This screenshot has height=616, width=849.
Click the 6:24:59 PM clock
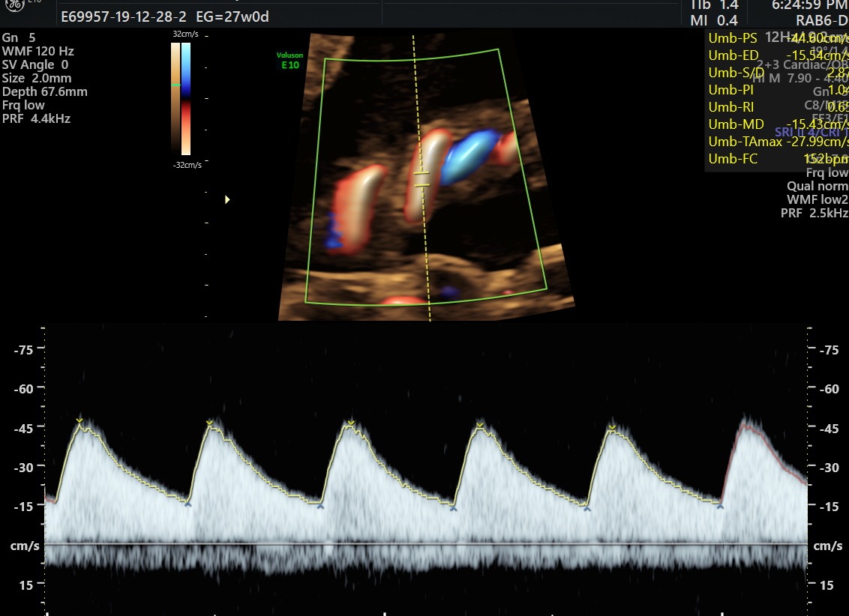pos(810,5)
